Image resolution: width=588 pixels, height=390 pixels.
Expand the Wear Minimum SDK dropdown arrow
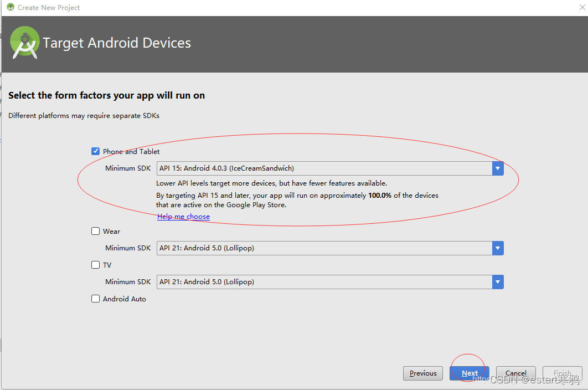pyautogui.click(x=498, y=248)
